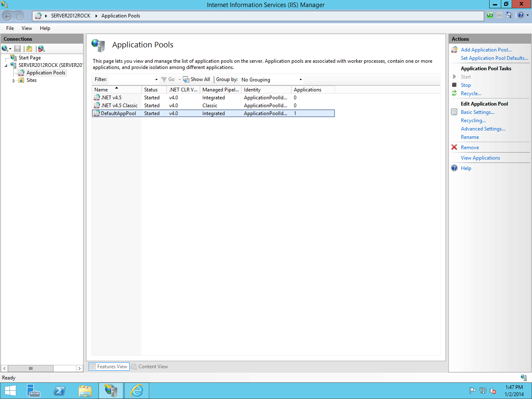This screenshot has height=399, width=532.
Task: Click the create connection globe icon
Action: coord(5,49)
